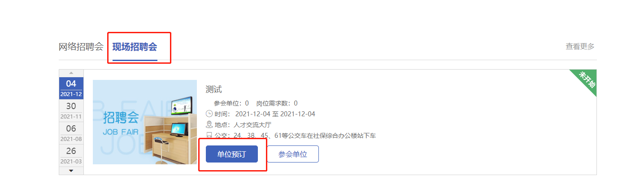Switch to the 网络招聘会 tab
The image size is (644, 189).
(81, 47)
